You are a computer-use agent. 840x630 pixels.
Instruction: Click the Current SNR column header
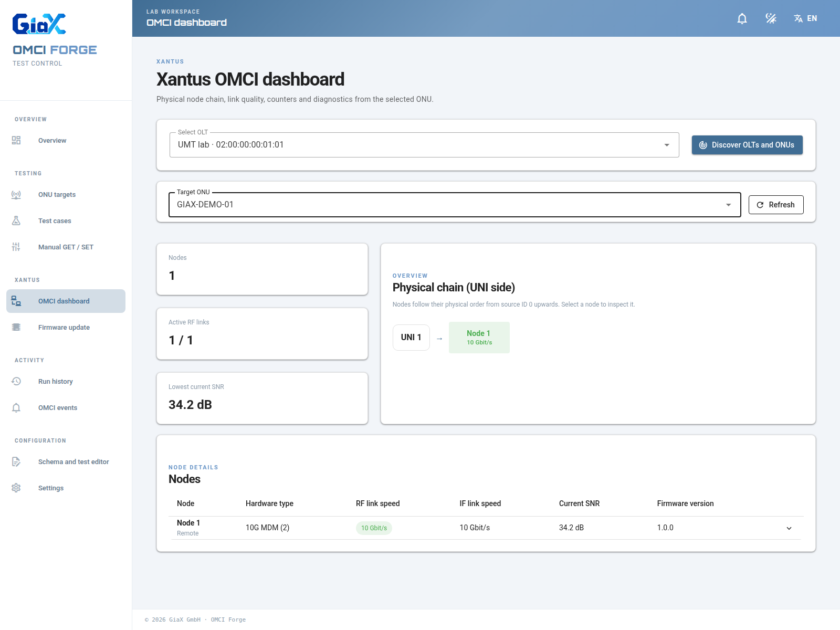pyautogui.click(x=579, y=503)
